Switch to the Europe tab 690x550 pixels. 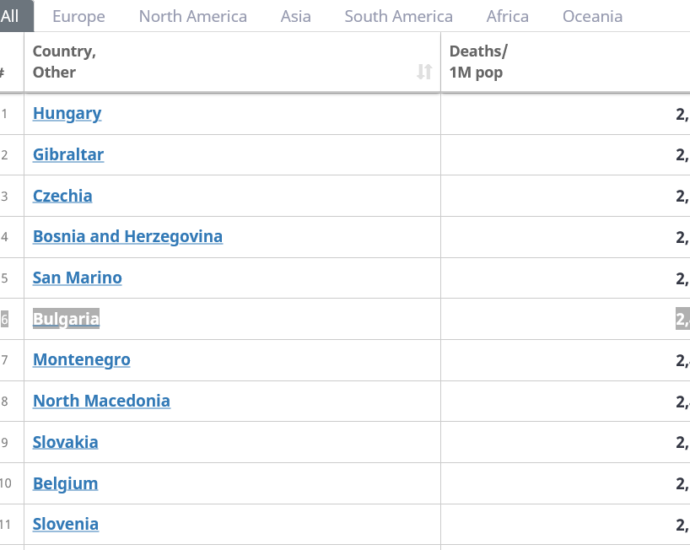(79, 16)
